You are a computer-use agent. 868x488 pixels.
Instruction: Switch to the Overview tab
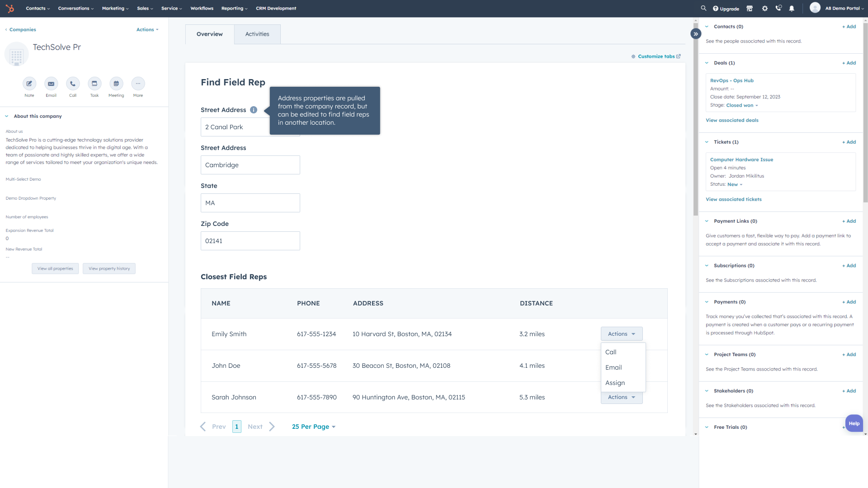coord(210,34)
